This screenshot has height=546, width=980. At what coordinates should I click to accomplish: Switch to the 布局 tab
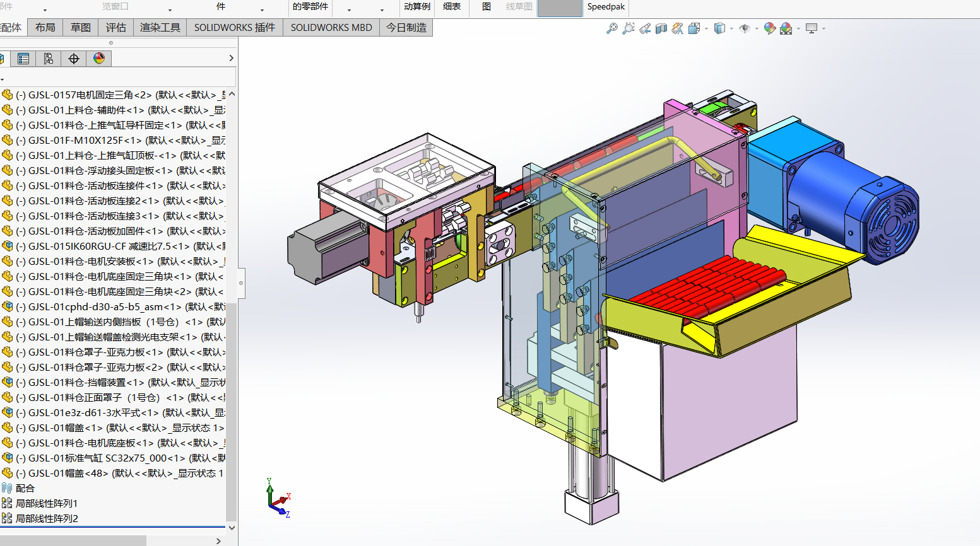(x=45, y=28)
